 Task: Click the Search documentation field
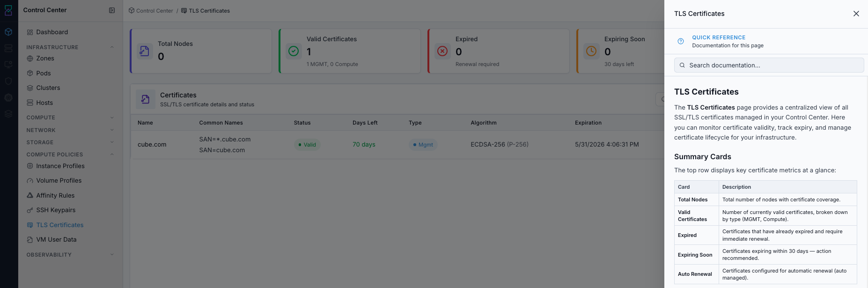pos(769,65)
